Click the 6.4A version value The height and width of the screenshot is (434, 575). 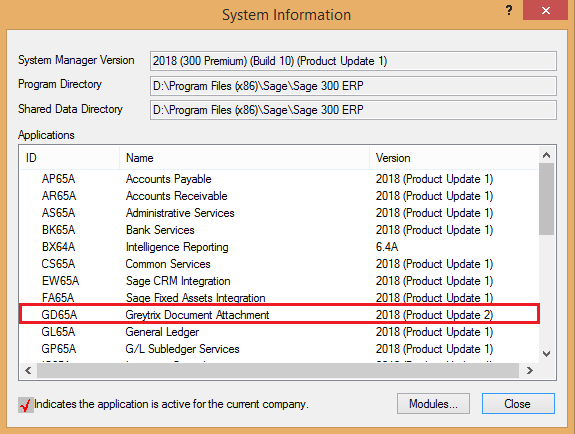(x=387, y=247)
